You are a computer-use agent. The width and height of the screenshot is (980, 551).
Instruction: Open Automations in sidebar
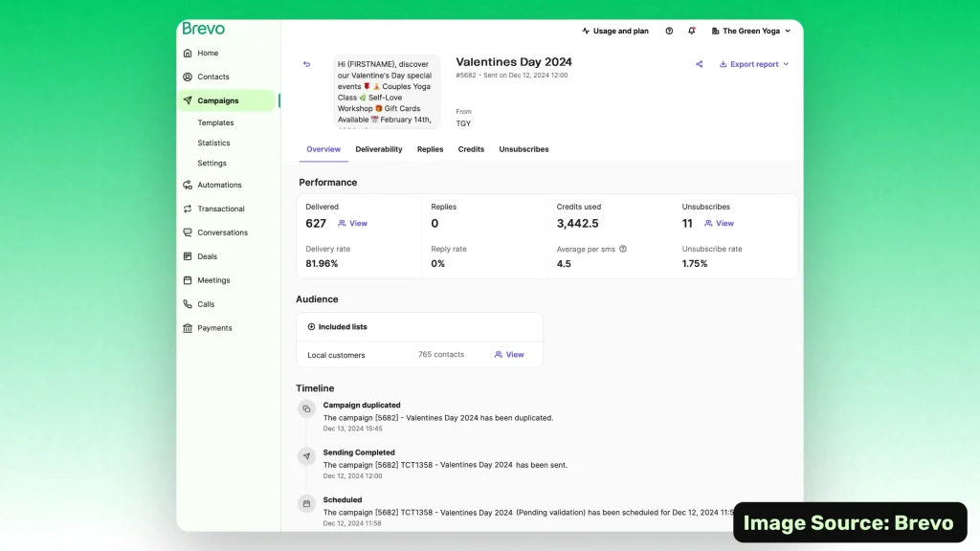pyautogui.click(x=219, y=185)
